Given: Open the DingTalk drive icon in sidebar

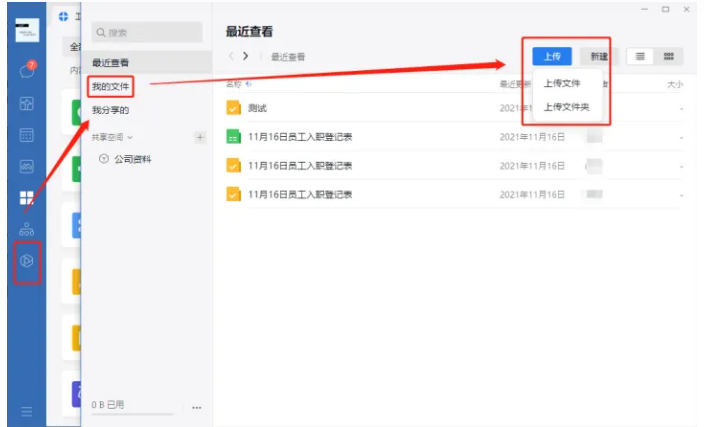Looking at the screenshot, I should tap(26, 260).
